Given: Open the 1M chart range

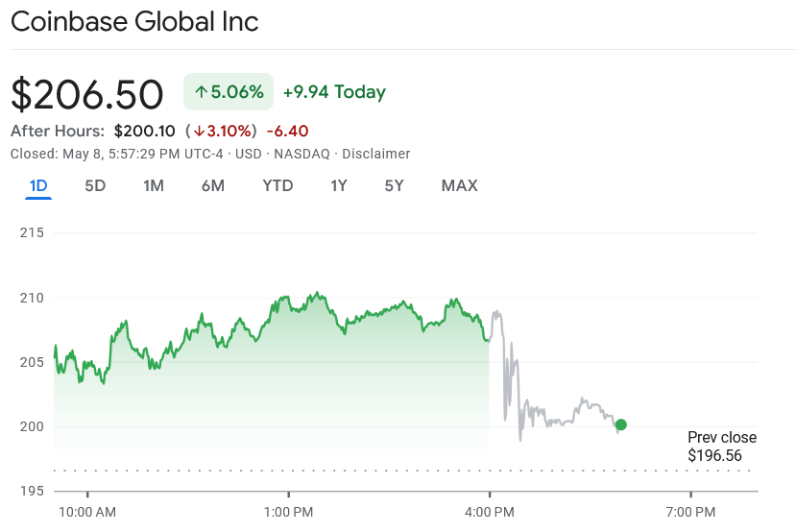Looking at the screenshot, I should (154, 185).
